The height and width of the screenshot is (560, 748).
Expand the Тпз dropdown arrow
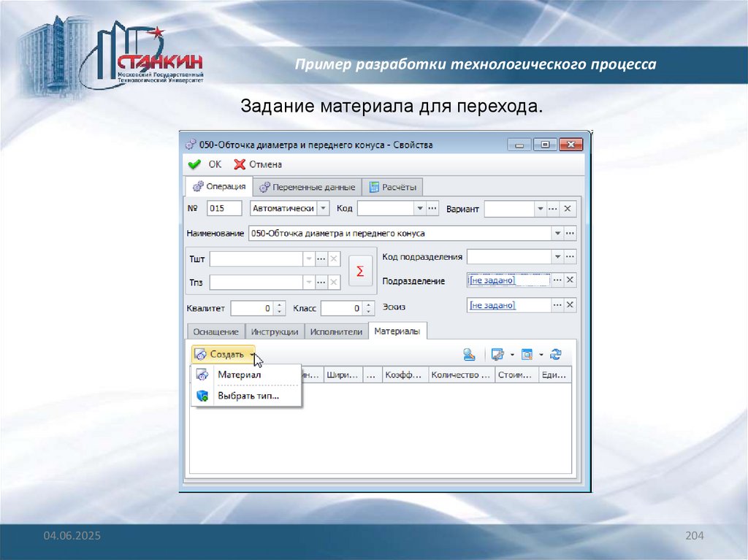tap(309, 283)
